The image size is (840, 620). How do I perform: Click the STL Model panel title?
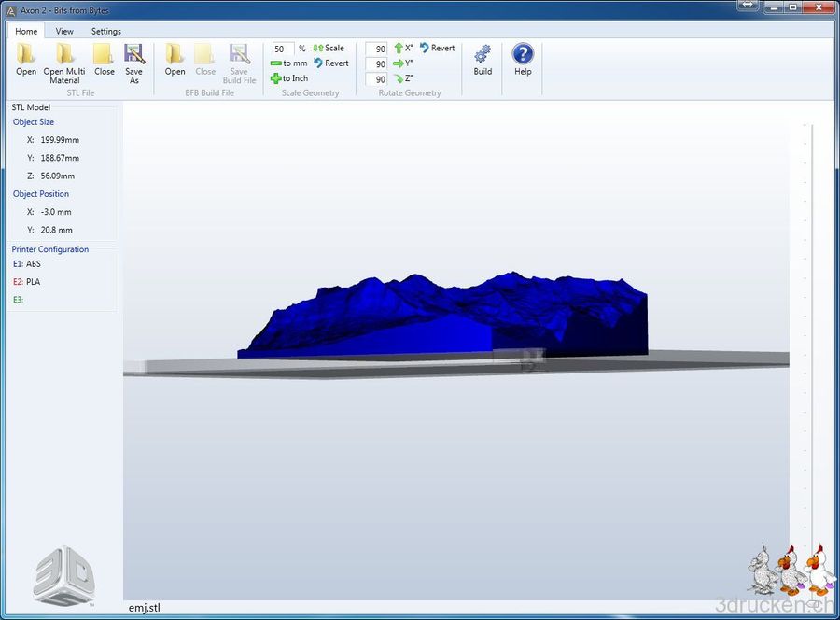coord(31,107)
